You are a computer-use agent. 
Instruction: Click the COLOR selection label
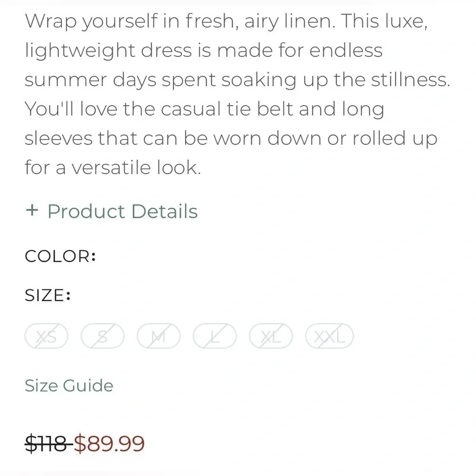60,257
